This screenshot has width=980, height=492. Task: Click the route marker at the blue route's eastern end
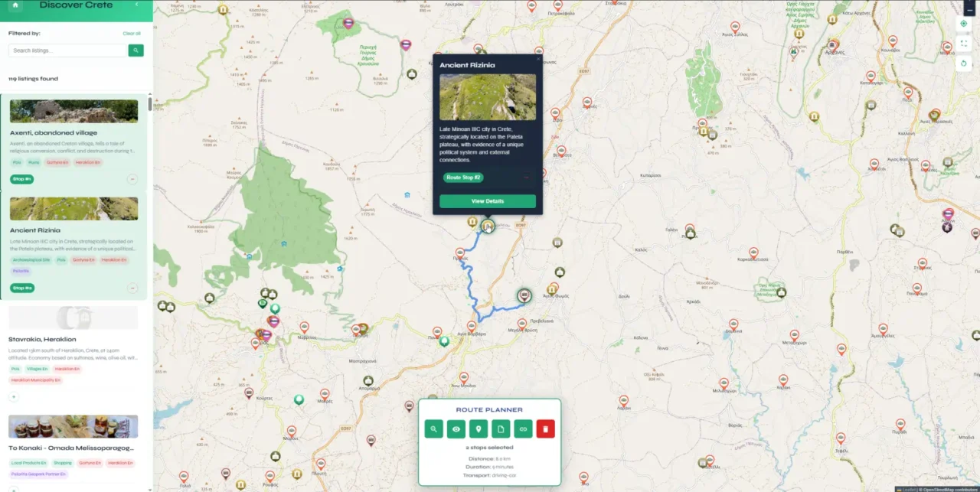click(524, 295)
